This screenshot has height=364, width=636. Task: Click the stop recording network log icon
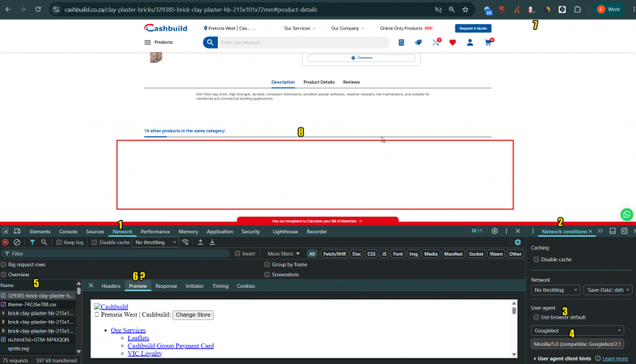(5, 242)
